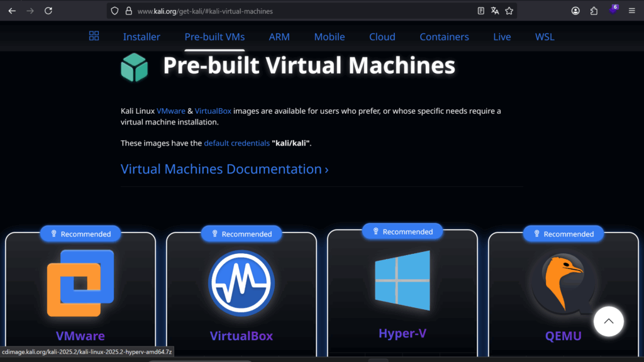Open the default credentials link
This screenshot has height=362, width=644.
click(x=237, y=143)
